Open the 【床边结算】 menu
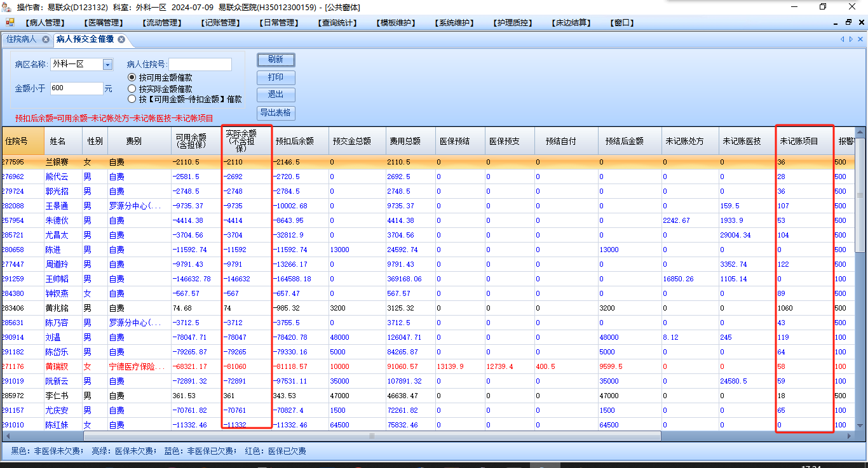This screenshot has width=868, height=468. point(572,23)
